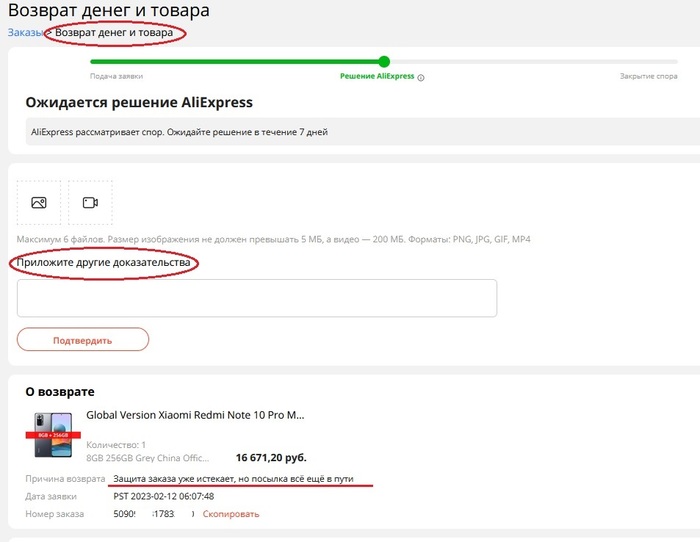Image resolution: width=700 pixels, height=542 pixels.
Task: Select the Количество: 1 text
Action: coord(116,445)
